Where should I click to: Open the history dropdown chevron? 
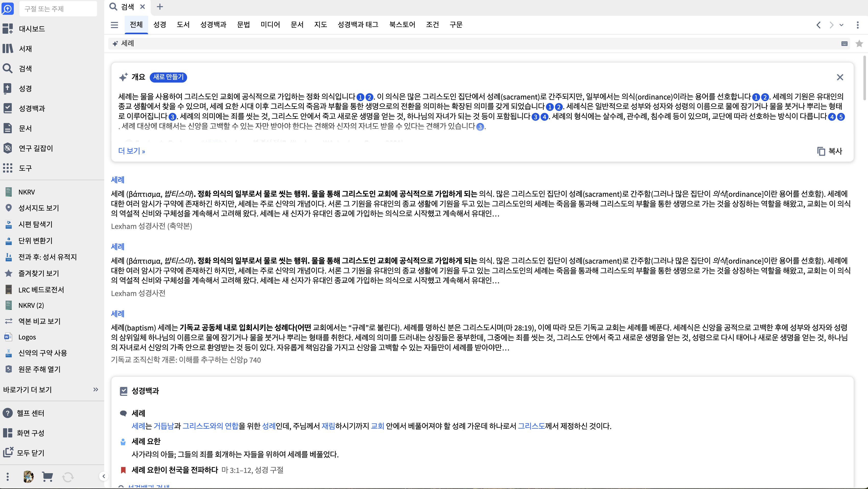pos(841,25)
